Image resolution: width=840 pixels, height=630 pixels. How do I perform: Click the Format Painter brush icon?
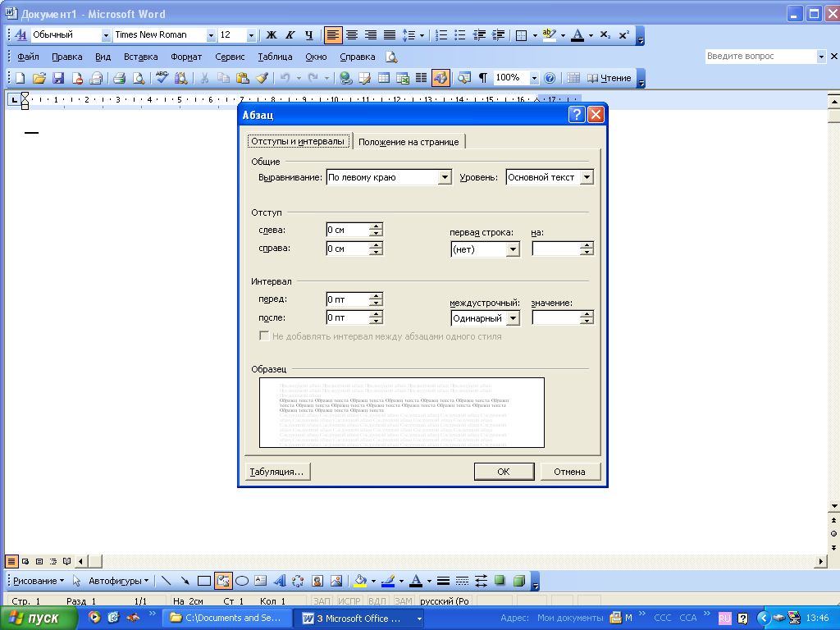[x=262, y=78]
